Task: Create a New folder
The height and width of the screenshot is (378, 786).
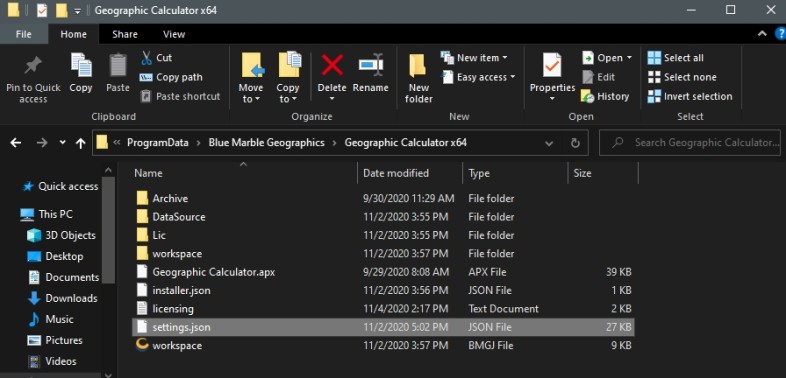Action: 419,78
